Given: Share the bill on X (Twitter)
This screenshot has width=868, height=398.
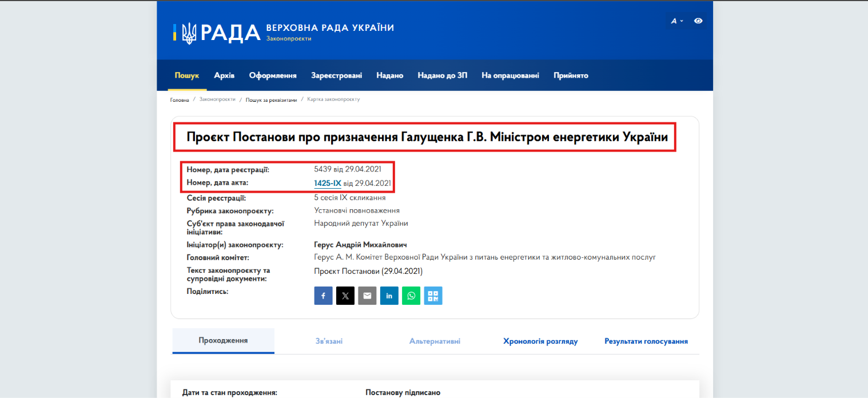Looking at the screenshot, I should [x=345, y=296].
